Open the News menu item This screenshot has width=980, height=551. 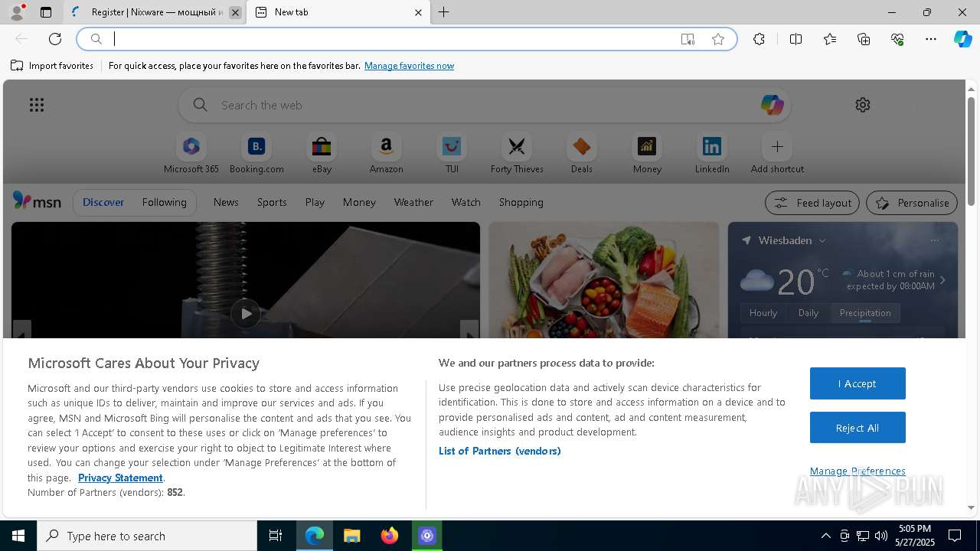point(226,202)
